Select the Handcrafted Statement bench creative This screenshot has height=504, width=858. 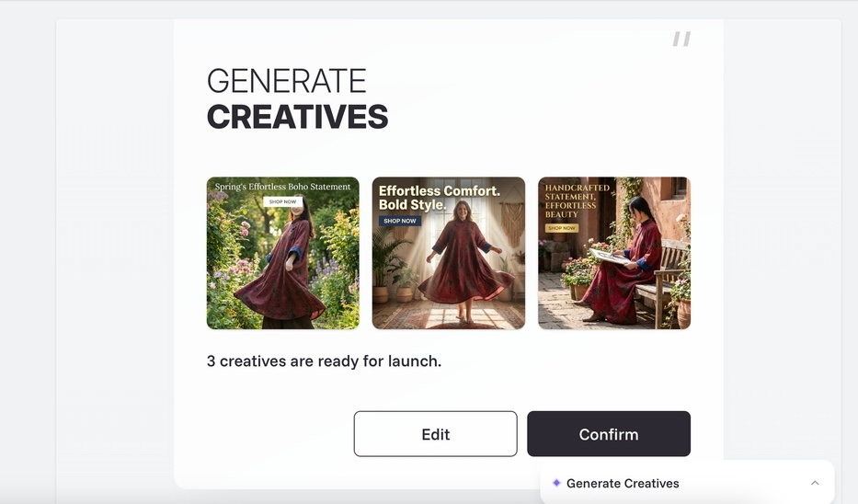(x=614, y=253)
